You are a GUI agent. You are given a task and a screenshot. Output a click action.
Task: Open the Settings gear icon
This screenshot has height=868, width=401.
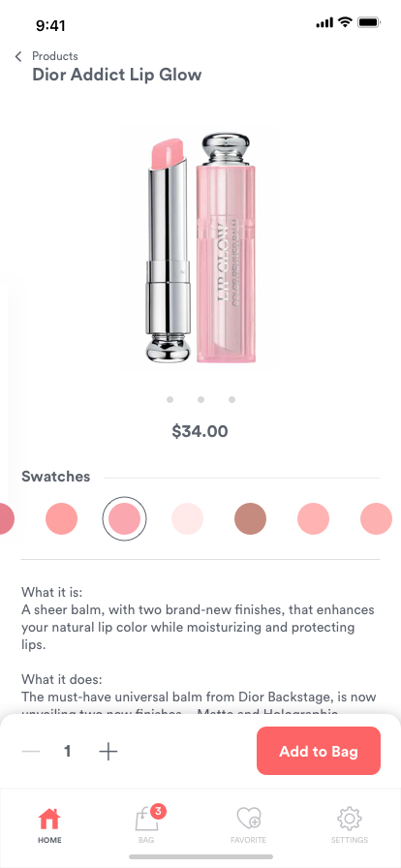point(350,819)
